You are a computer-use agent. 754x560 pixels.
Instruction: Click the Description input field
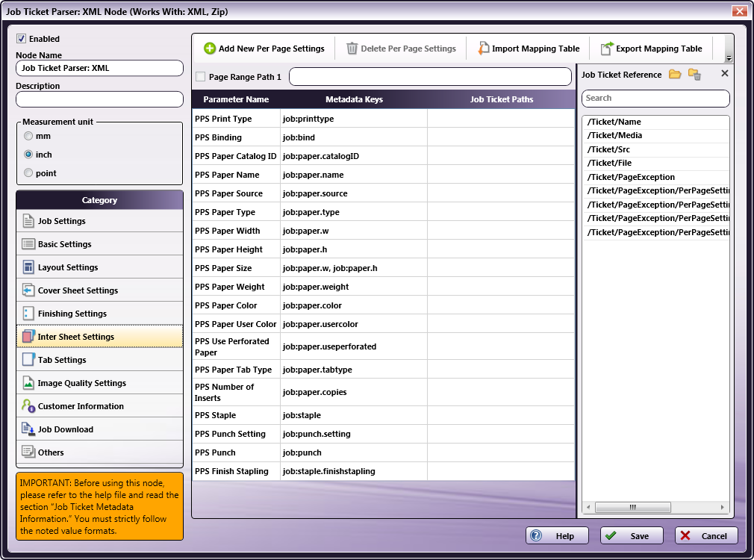tap(99, 99)
